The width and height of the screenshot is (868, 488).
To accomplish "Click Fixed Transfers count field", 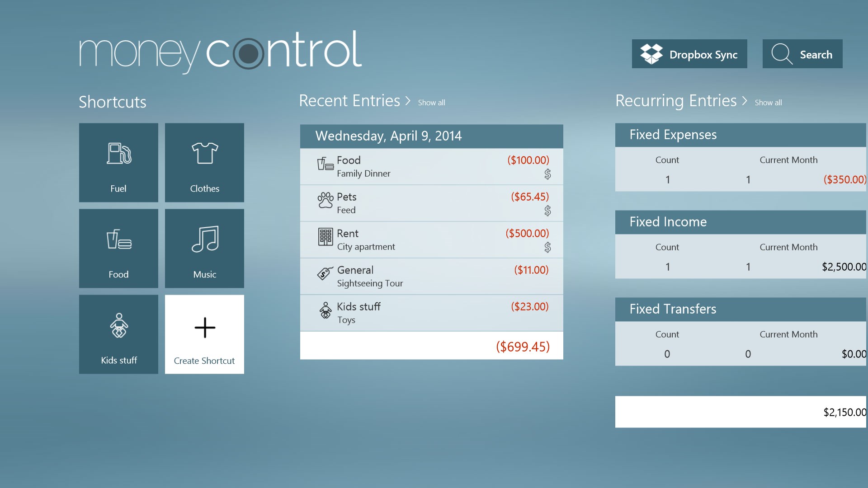I will point(666,353).
